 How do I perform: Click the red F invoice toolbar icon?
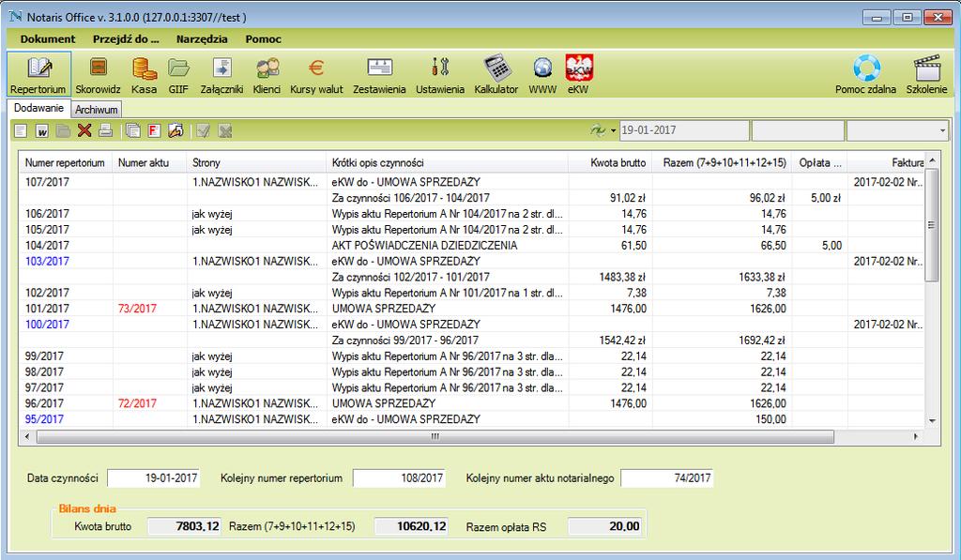(154, 130)
